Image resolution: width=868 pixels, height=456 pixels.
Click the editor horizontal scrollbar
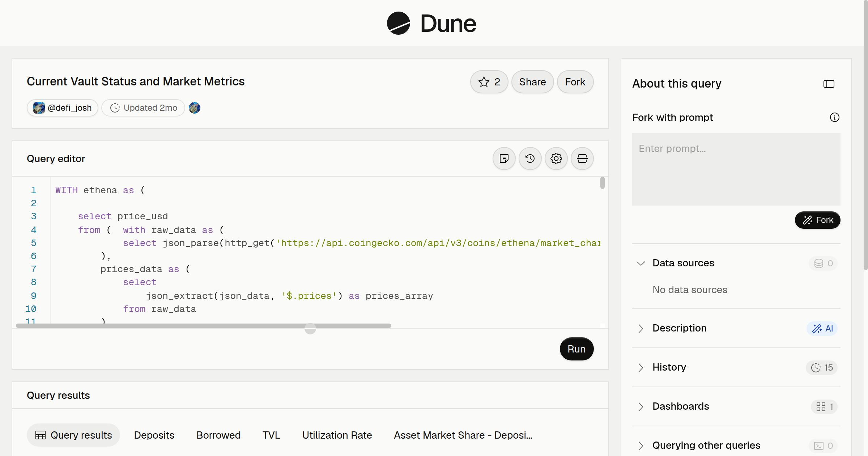[204, 326]
